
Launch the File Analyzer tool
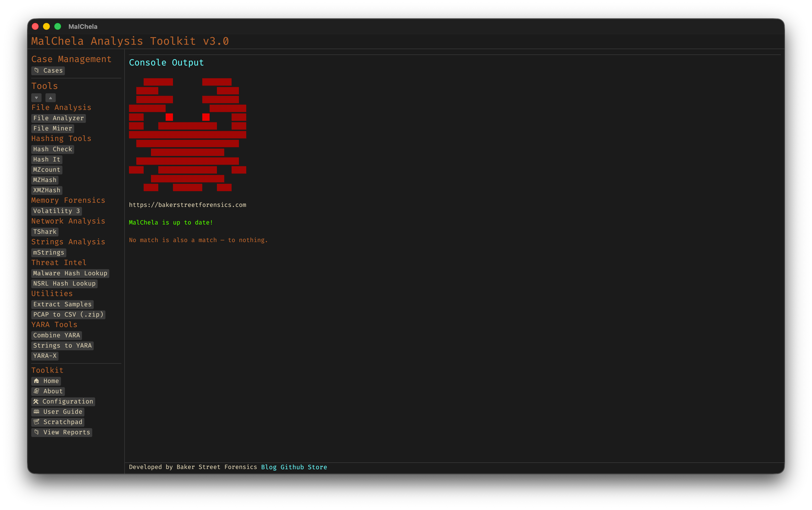(58, 118)
